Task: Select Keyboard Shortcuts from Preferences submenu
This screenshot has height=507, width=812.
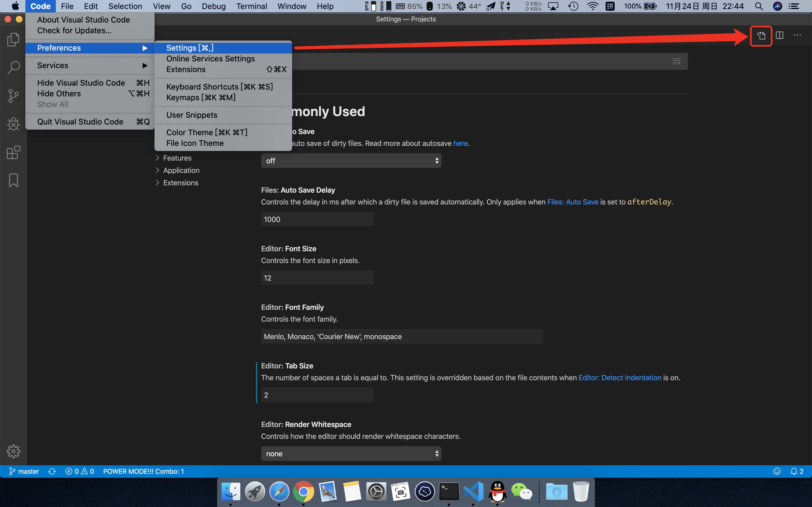Action: coord(219,87)
